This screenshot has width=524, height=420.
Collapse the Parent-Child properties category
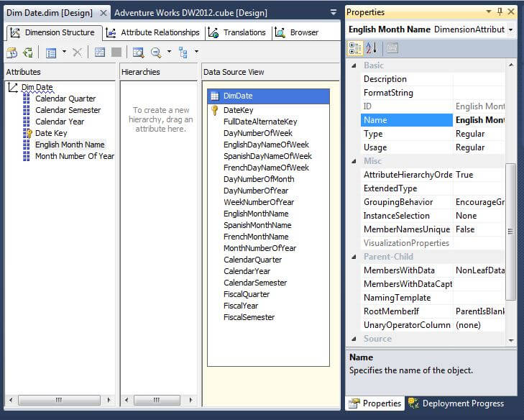pos(354,257)
